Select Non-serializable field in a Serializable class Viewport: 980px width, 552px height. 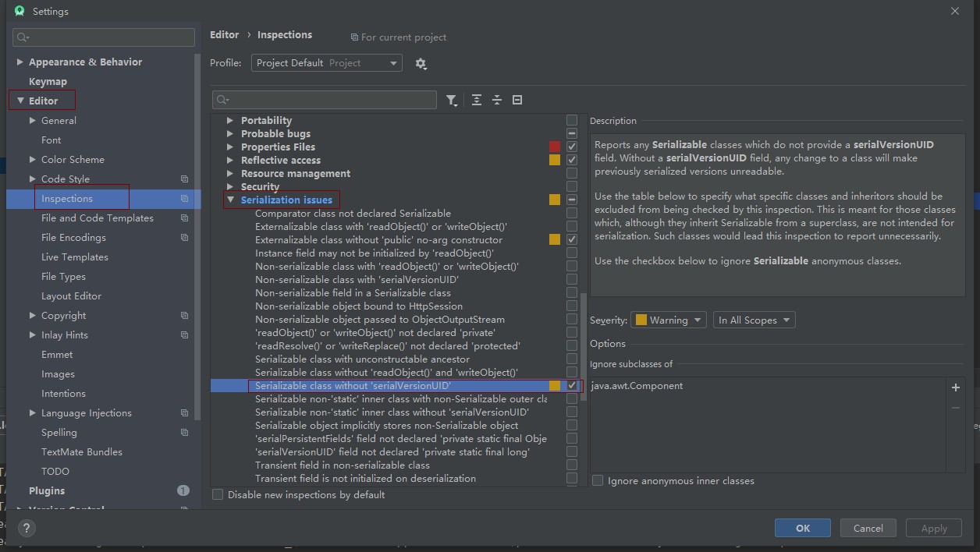(353, 293)
